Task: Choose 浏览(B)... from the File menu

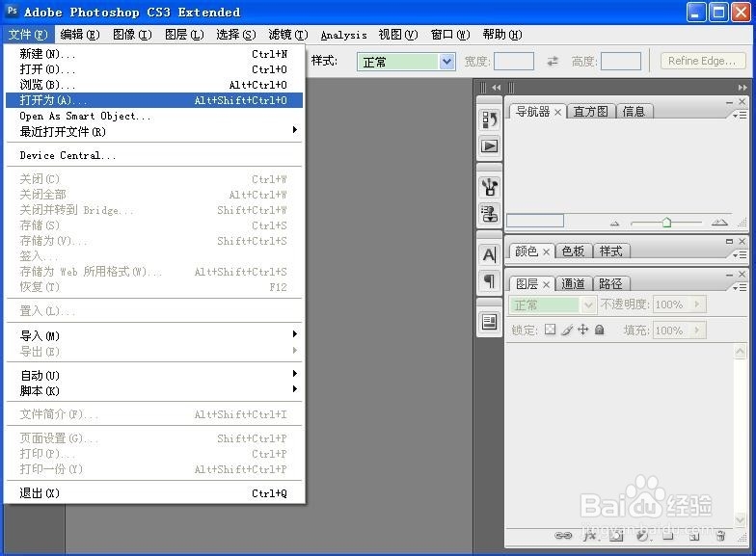Action: tap(154, 85)
